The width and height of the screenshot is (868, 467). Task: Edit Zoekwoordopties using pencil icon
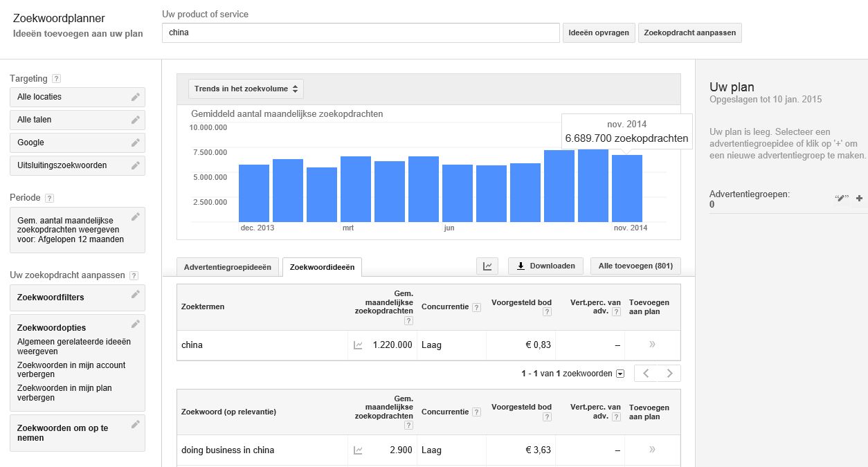[136, 324]
